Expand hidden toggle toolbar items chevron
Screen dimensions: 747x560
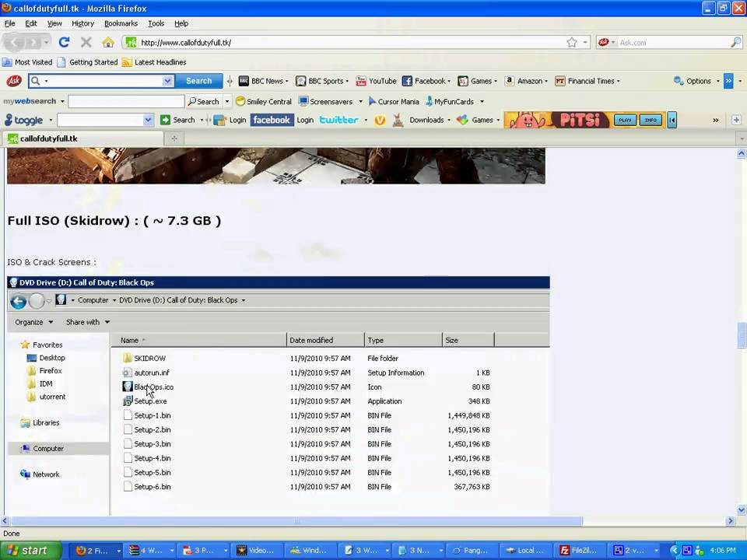click(x=716, y=120)
